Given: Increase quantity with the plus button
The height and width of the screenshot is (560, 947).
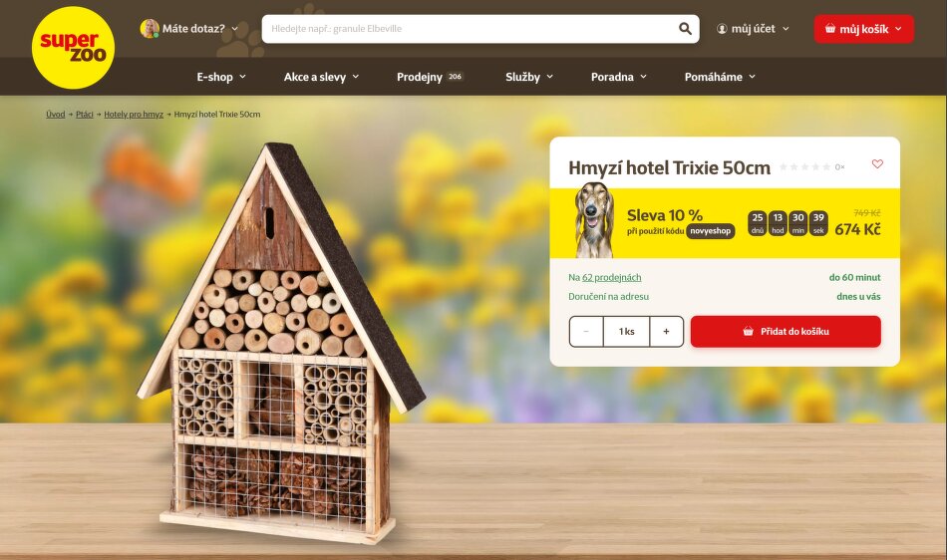Looking at the screenshot, I should click(666, 331).
